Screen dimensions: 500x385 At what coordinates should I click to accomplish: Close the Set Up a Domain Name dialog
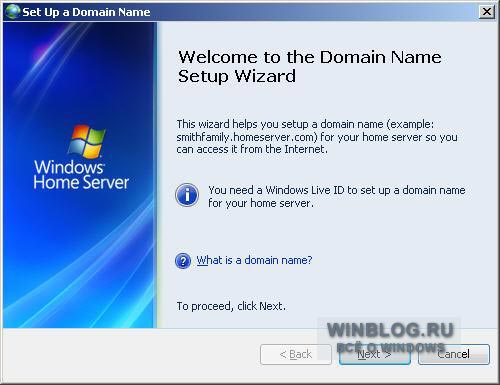pos(487,12)
